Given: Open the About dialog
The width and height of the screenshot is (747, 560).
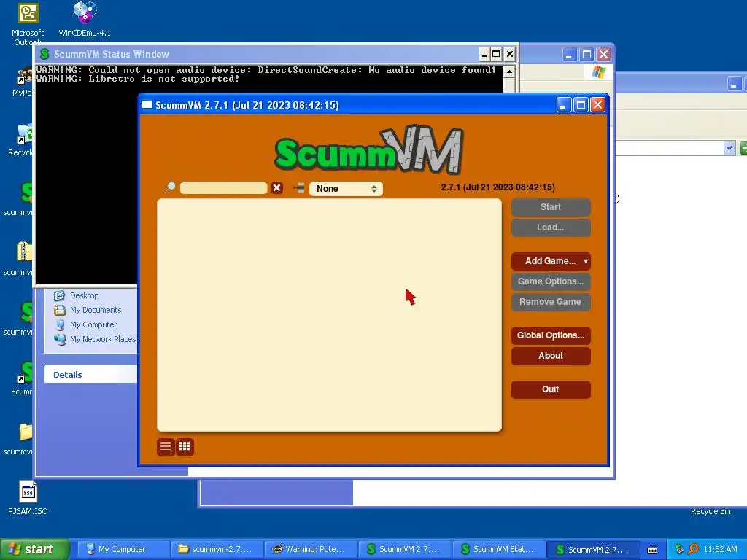Looking at the screenshot, I should (551, 356).
